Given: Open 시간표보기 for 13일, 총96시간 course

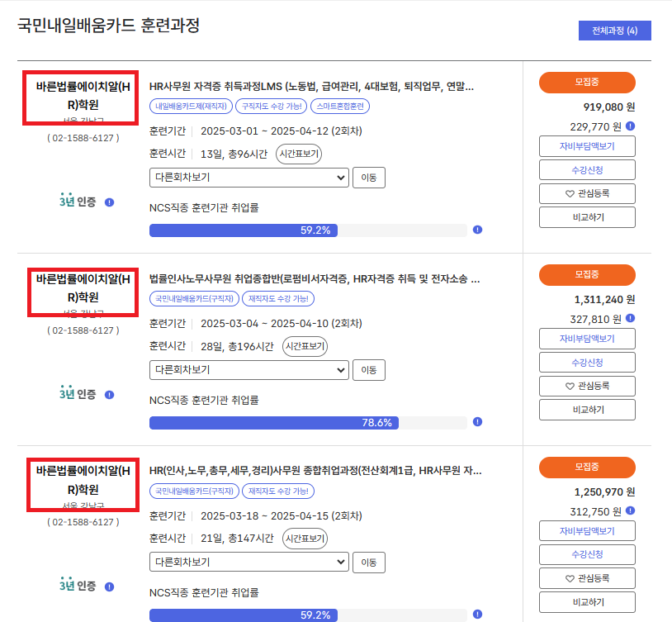Looking at the screenshot, I should tap(298, 154).
